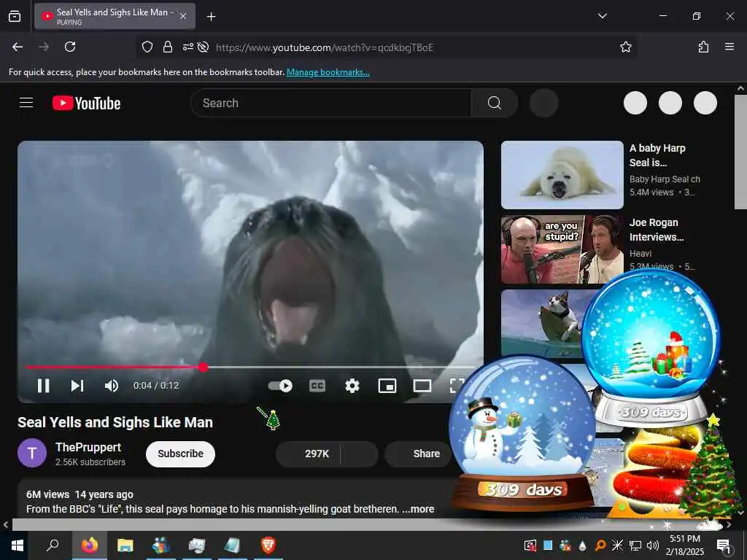Screen dimensions: 747x560
Task: Reload the current page
Action: (x=70, y=47)
